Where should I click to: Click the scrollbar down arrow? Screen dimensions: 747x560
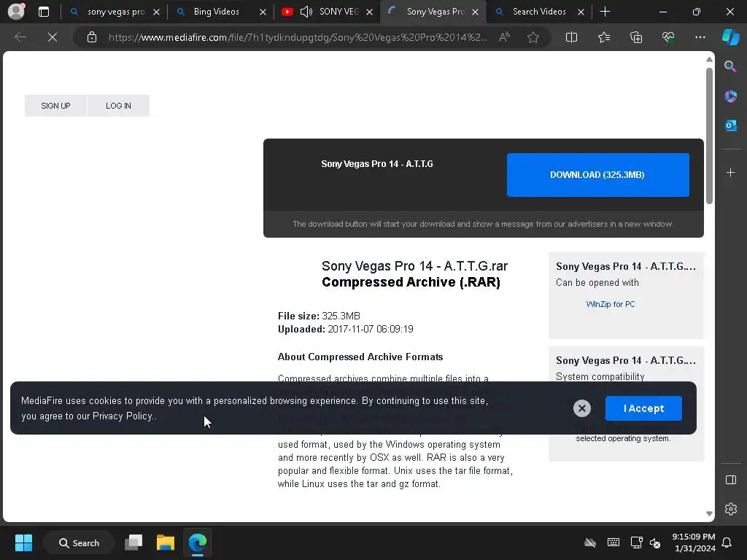[x=709, y=513]
